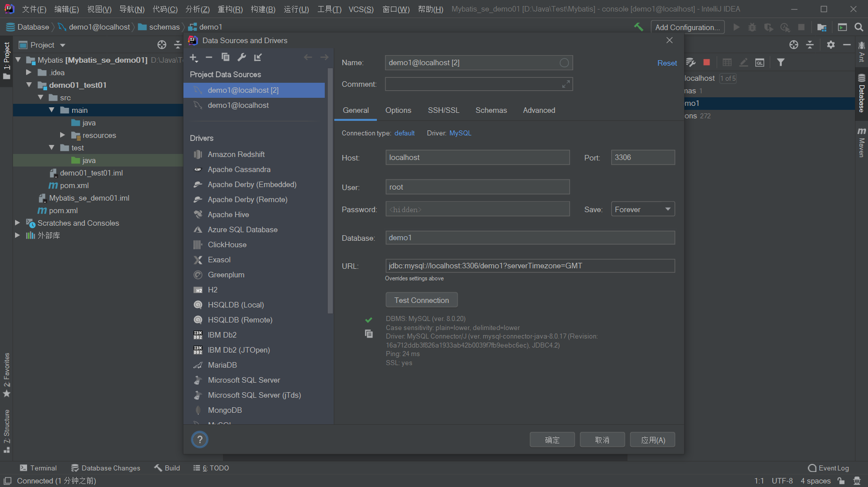The width and height of the screenshot is (868, 487).
Task: Click the Make Global arrow icon in dialog toolbar
Action: coord(258,58)
